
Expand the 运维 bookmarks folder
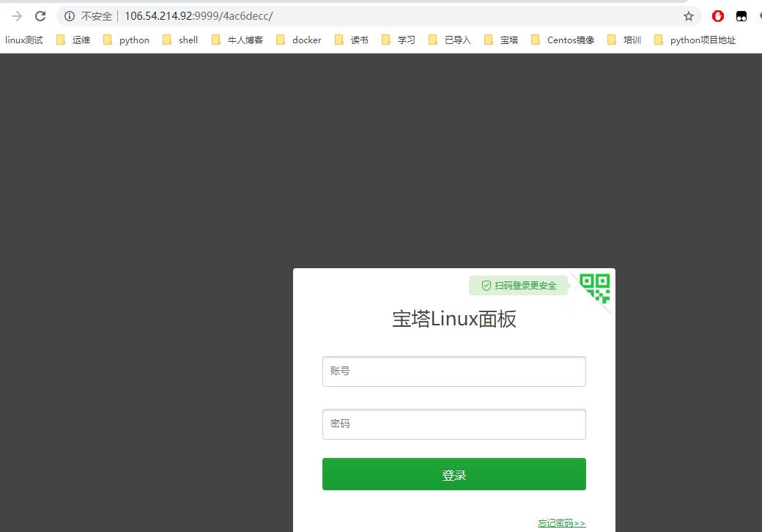pyautogui.click(x=81, y=40)
